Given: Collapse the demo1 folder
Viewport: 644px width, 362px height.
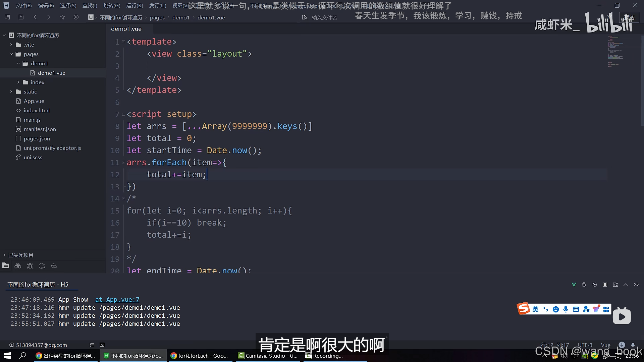Looking at the screenshot, I should pyautogui.click(x=18, y=63).
